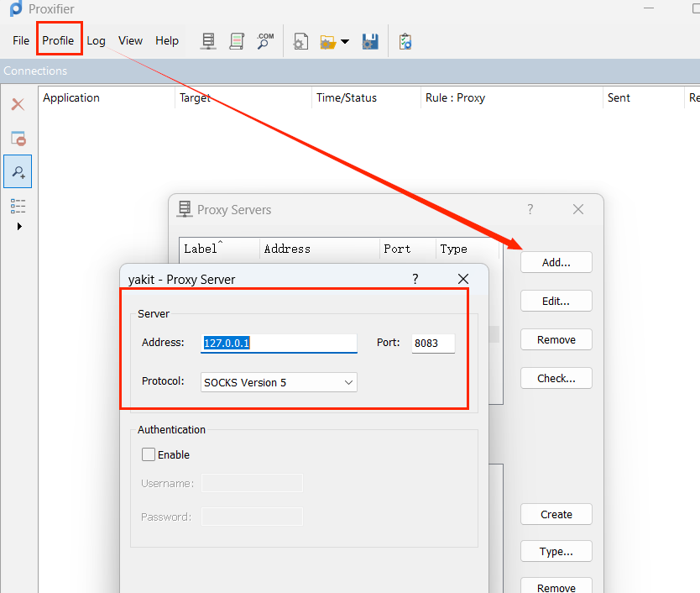Image resolution: width=700 pixels, height=593 pixels.
Task: Tick the Authentication Enable checkbox
Action: 149,454
